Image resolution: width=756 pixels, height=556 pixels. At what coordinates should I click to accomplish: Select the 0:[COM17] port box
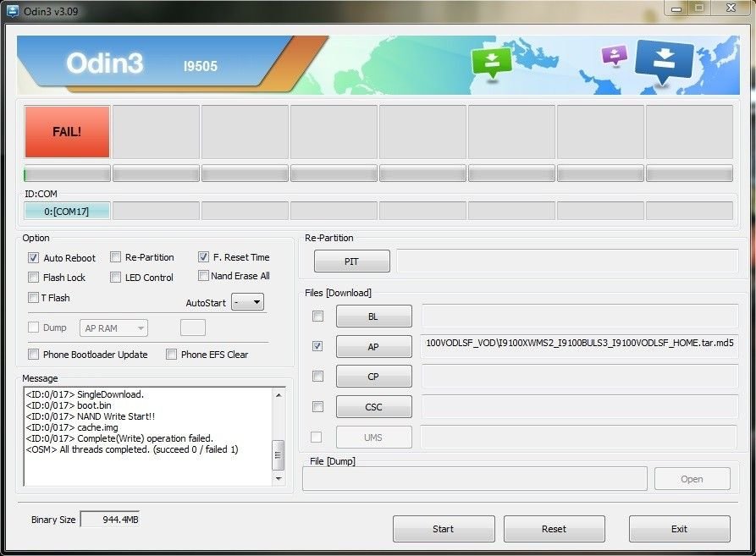click(x=67, y=211)
